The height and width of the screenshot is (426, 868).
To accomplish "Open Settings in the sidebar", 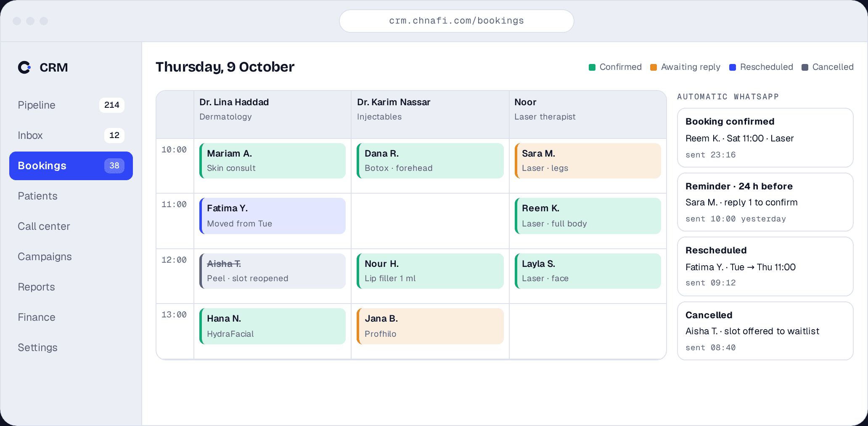I will click(71, 348).
